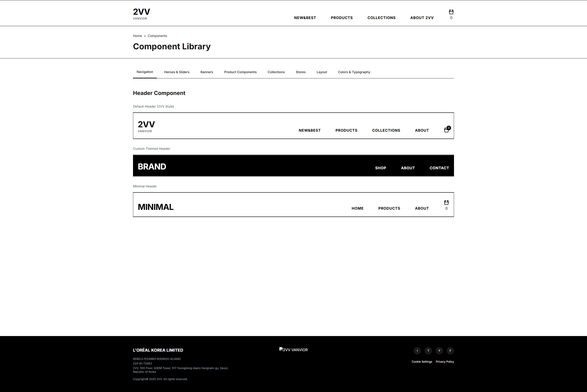Image resolution: width=587 pixels, height=392 pixels.
Task: Open COLLECTIONS in the site header
Action: click(x=381, y=18)
